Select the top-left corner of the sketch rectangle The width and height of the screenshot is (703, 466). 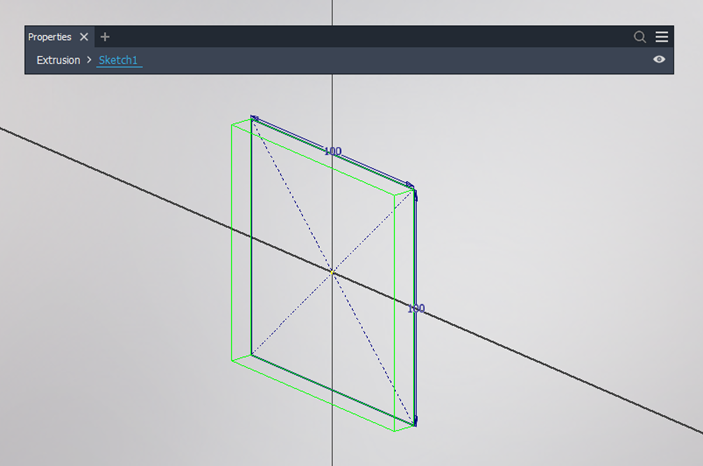253,118
